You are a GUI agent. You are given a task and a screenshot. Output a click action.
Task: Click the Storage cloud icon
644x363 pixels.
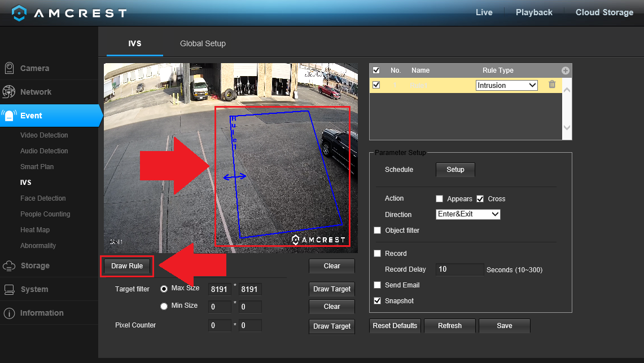(9, 266)
